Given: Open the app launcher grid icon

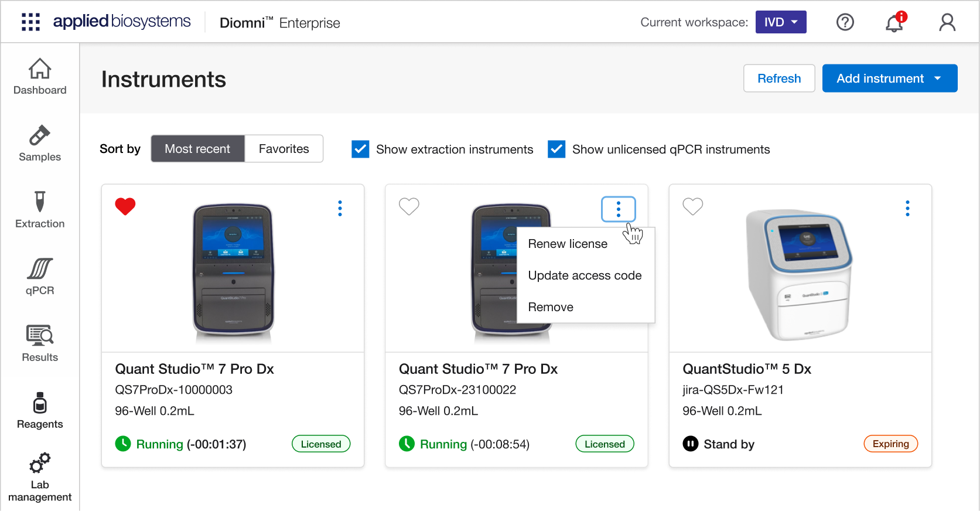Looking at the screenshot, I should click(x=30, y=22).
